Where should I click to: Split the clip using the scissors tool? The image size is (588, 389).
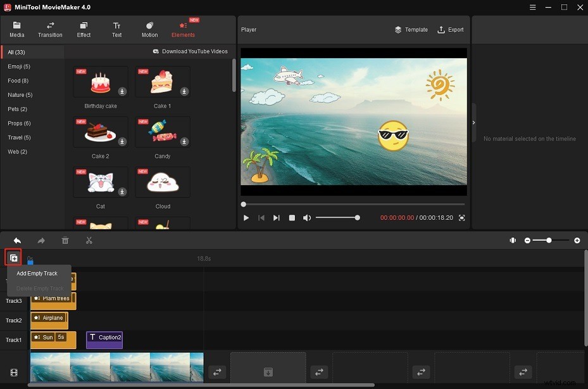(89, 240)
